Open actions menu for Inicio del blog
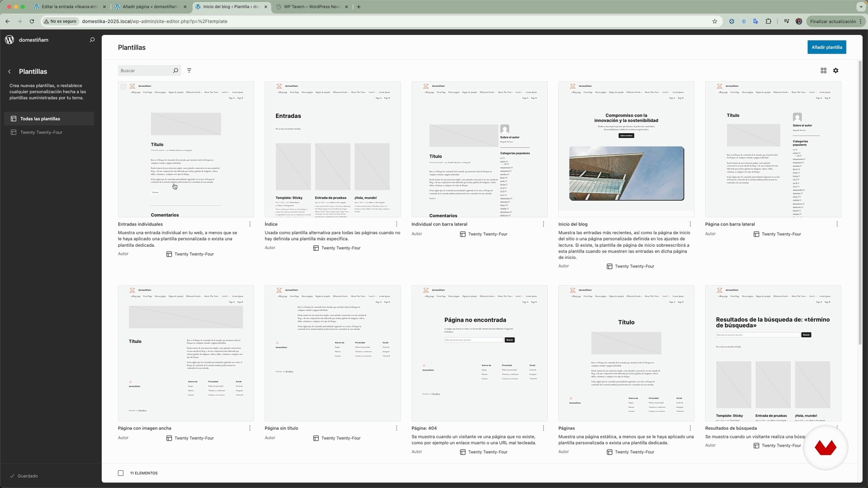Viewport: 868px width, 488px height. 690,224
